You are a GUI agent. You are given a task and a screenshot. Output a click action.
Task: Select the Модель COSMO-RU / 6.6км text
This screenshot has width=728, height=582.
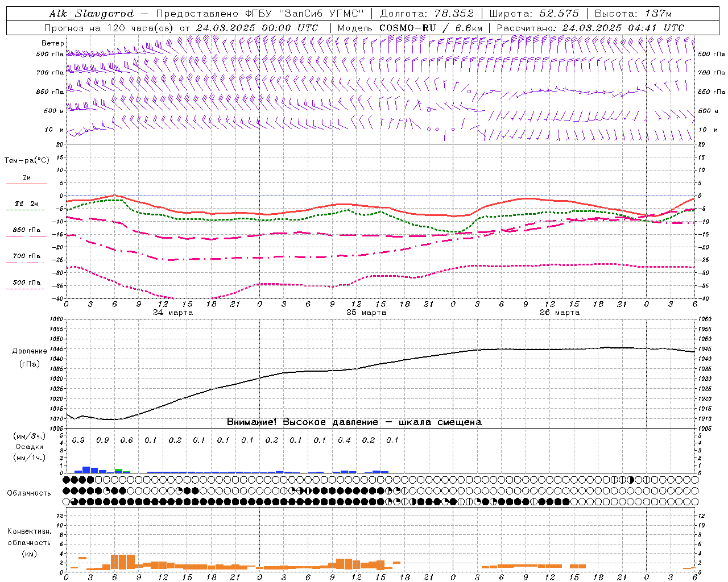[x=409, y=28]
